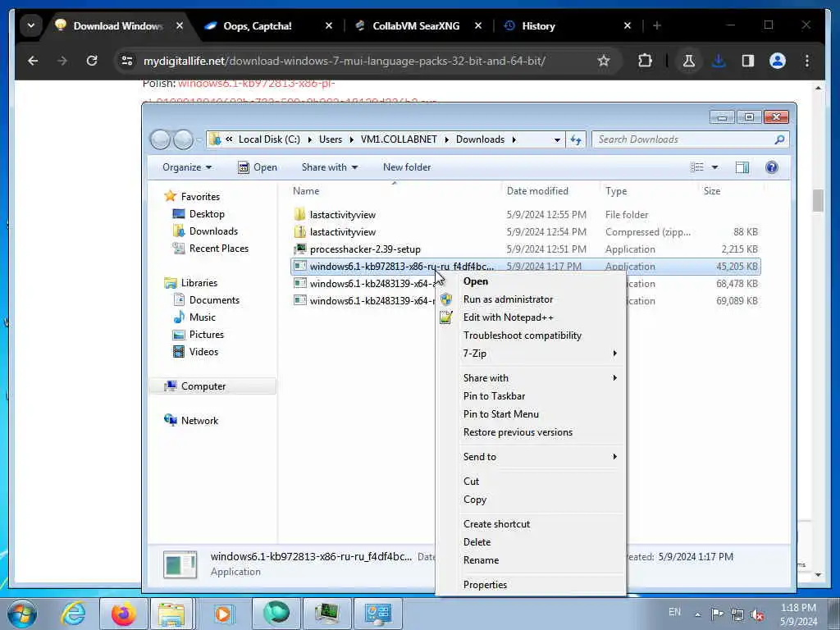Expand the arrow after Downloads breadcrumb

(x=514, y=139)
